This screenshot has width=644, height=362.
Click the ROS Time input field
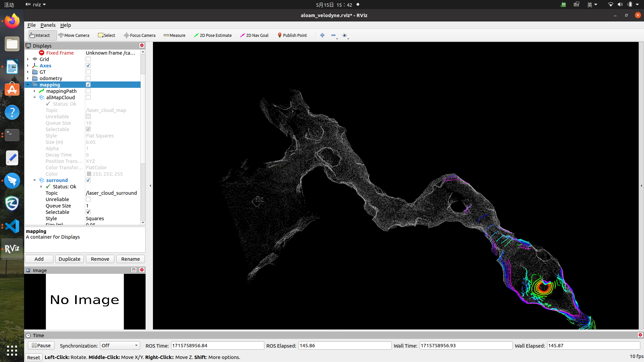coord(217,346)
